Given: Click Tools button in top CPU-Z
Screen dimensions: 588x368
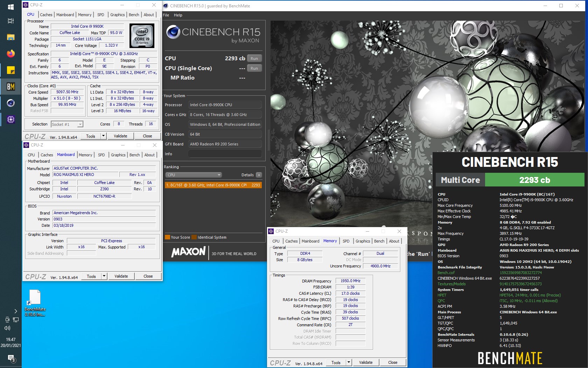Looking at the screenshot, I should (x=91, y=136).
